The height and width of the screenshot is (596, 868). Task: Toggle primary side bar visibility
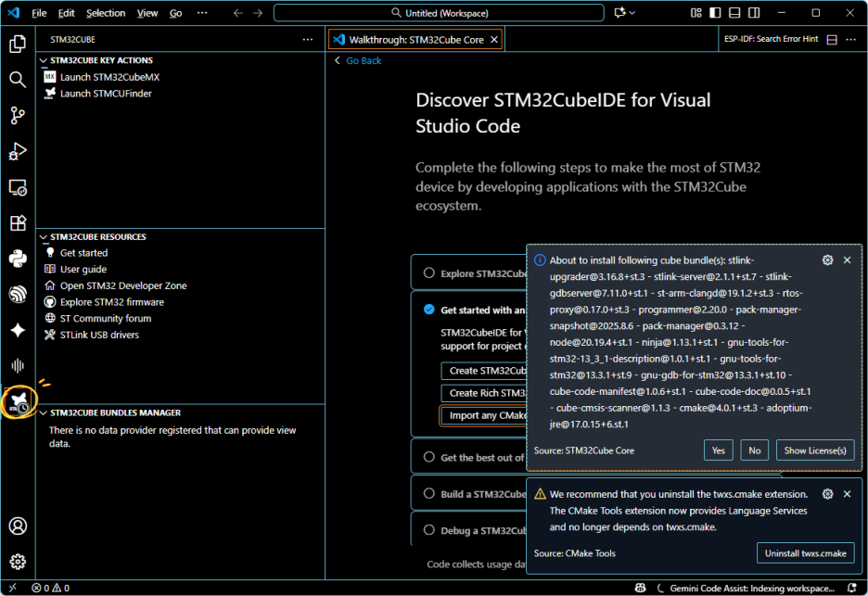pyautogui.click(x=715, y=13)
